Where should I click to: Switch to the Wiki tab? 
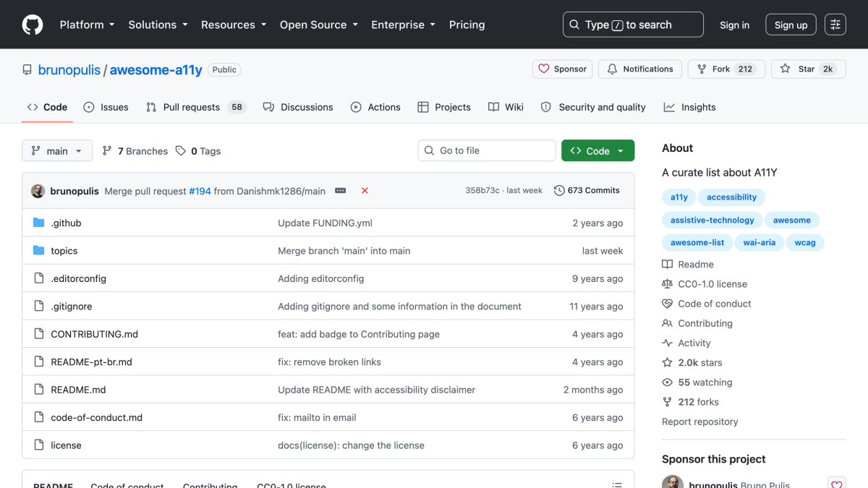[x=506, y=107]
